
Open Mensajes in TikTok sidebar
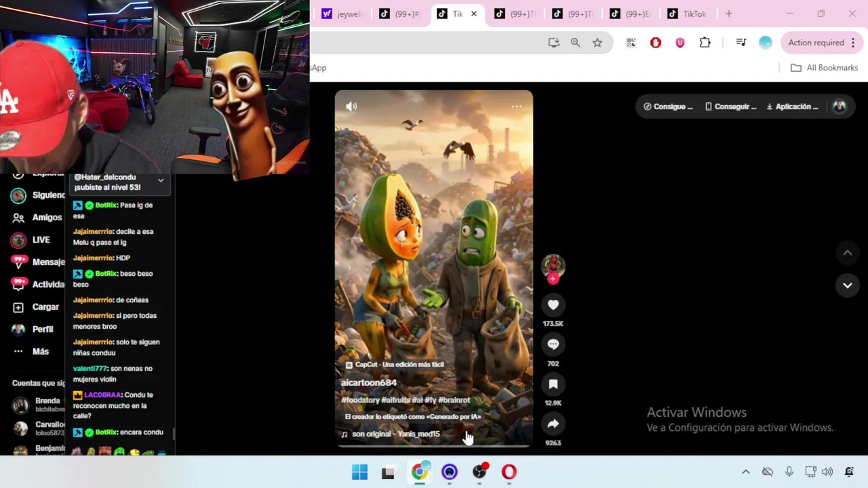point(39,262)
